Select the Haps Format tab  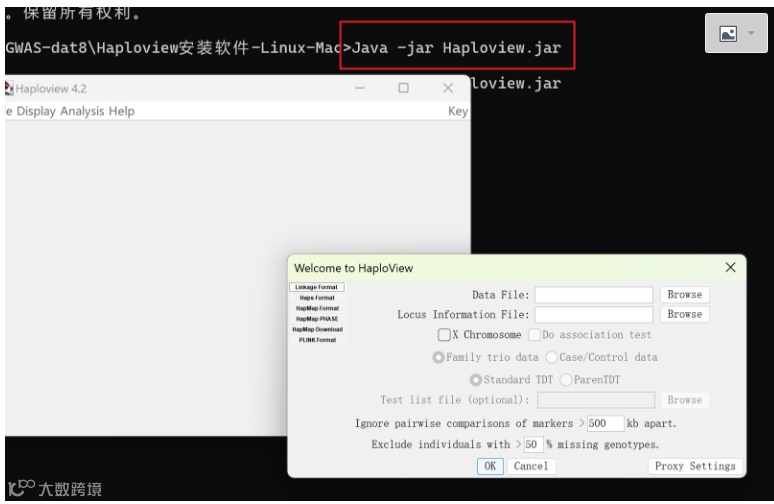click(x=317, y=298)
